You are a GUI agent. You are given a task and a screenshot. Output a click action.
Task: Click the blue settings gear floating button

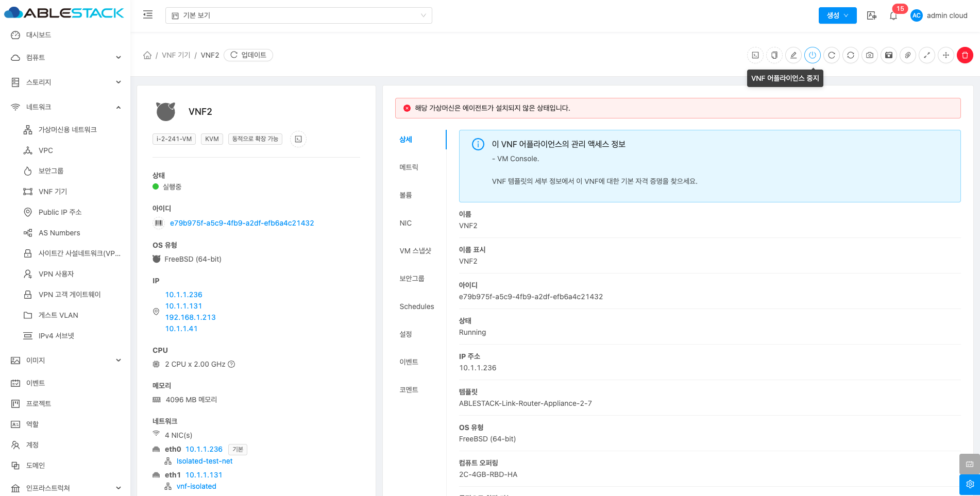(969, 484)
